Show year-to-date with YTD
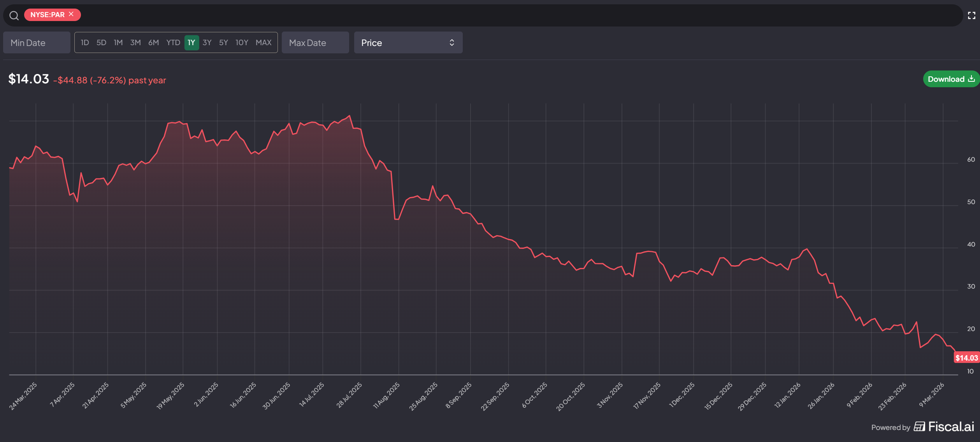The image size is (980, 442). [173, 42]
